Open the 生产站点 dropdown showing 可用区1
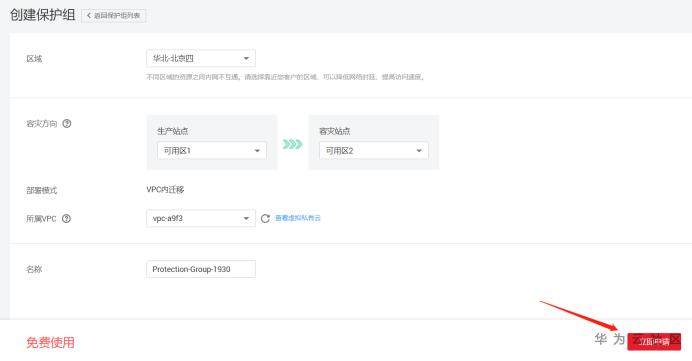Image resolution: width=692 pixels, height=361 pixels. (x=212, y=150)
